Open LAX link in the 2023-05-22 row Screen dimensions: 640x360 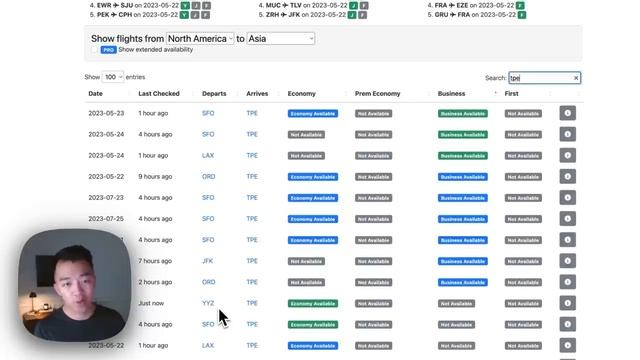(x=208, y=345)
